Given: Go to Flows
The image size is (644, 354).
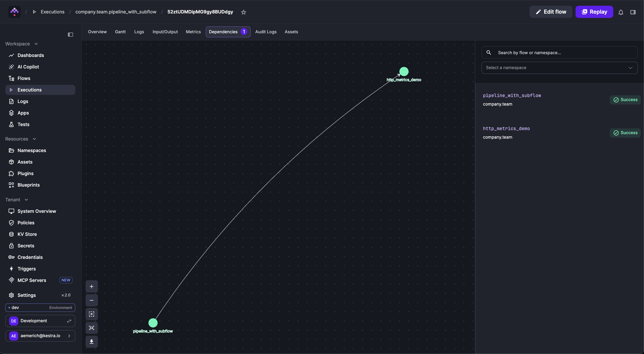Looking at the screenshot, I should coord(40,78).
